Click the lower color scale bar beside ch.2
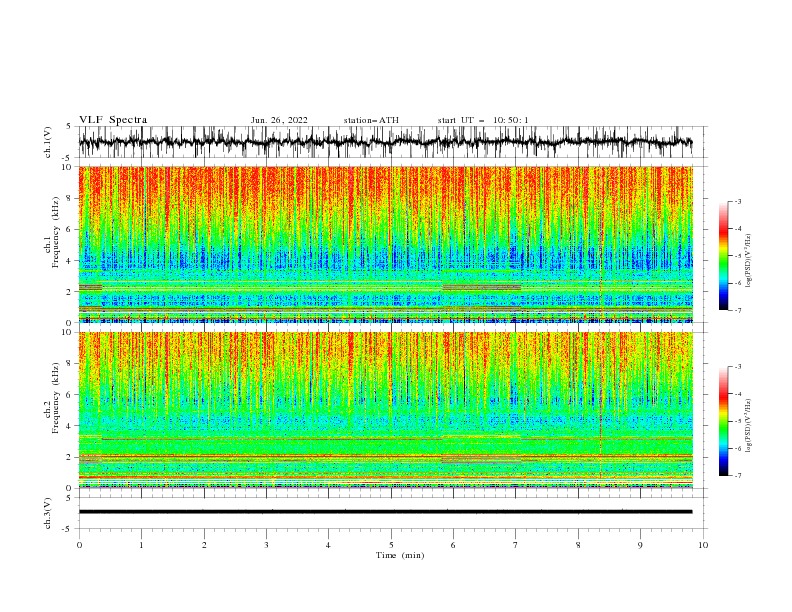Viewport: 792px width, 612px height. pos(723,421)
